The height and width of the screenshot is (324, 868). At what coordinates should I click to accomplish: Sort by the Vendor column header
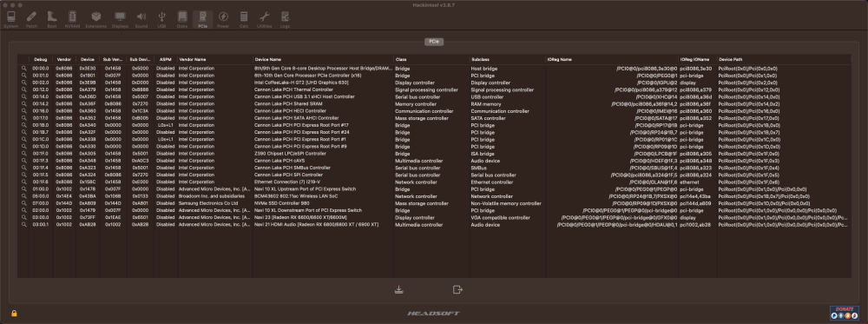pos(63,59)
